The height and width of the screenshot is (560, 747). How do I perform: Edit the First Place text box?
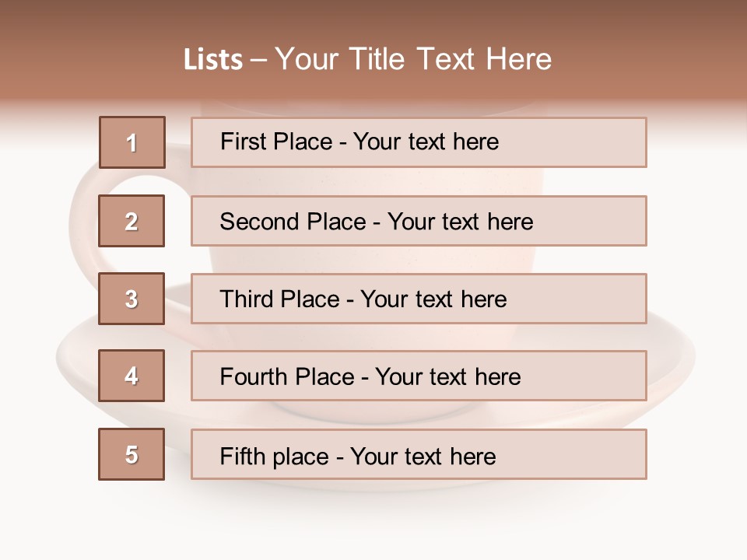(x=419, y=142)
